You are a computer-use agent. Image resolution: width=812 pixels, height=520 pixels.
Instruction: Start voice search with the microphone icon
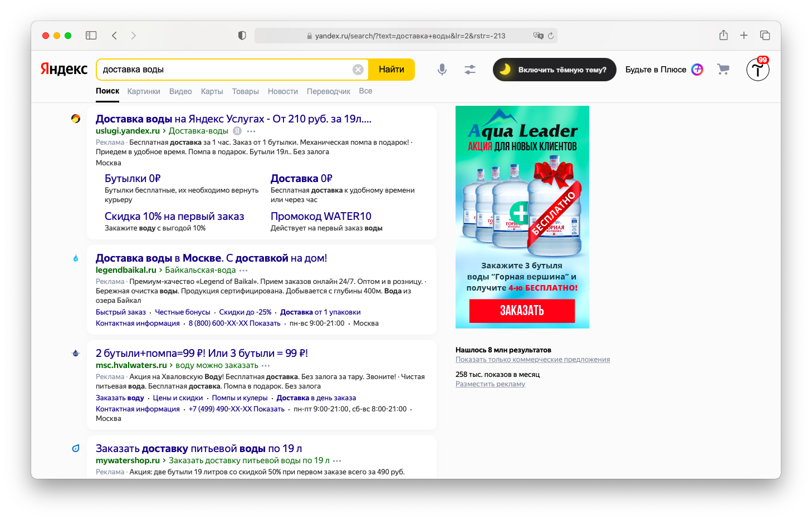coord(442,70)
